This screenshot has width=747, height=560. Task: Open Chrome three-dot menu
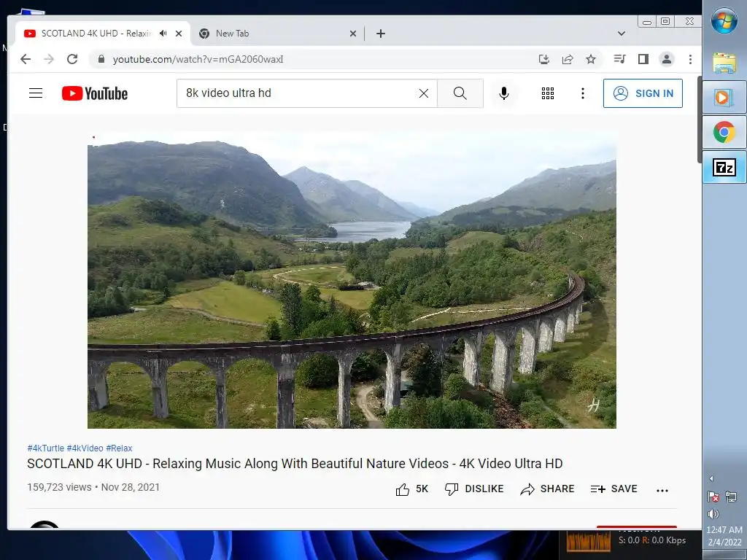690,59
